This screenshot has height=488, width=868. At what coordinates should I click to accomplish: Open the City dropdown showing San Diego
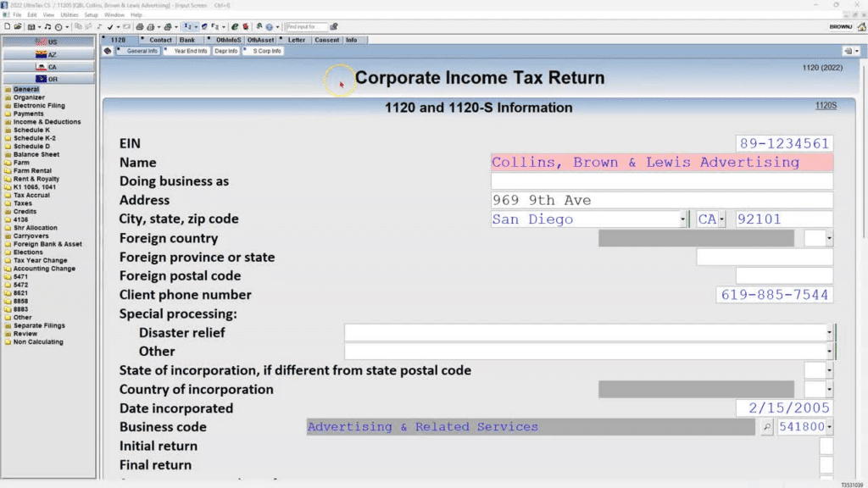(x=682, y=219)
